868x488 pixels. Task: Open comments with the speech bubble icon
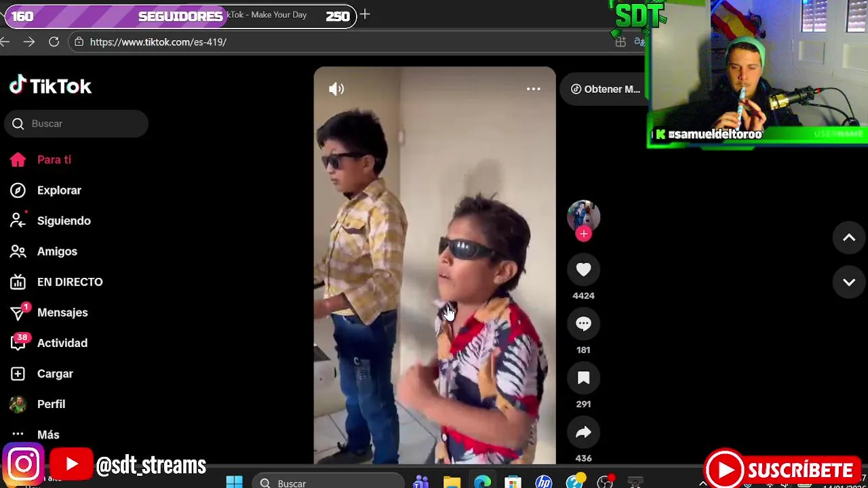coord(583,324)
